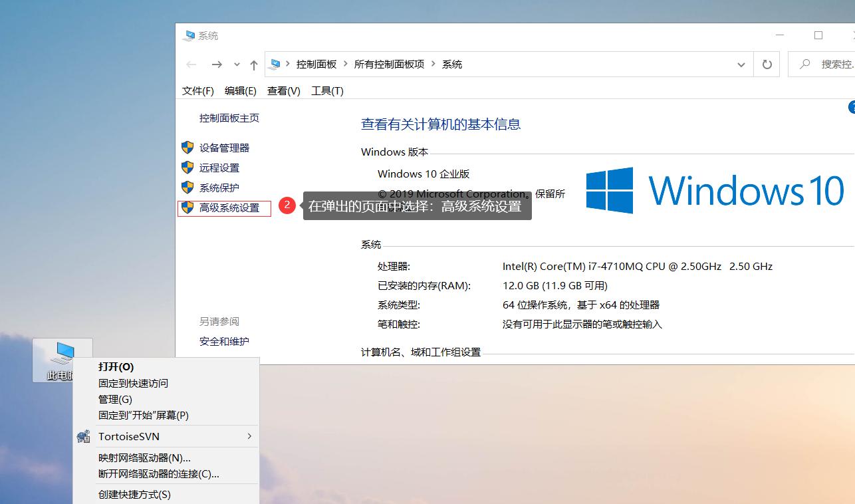Viewport: 855px width, 504px height.
Task: Open 安全和维护 under 另请参阅
Action: point(224,341)
